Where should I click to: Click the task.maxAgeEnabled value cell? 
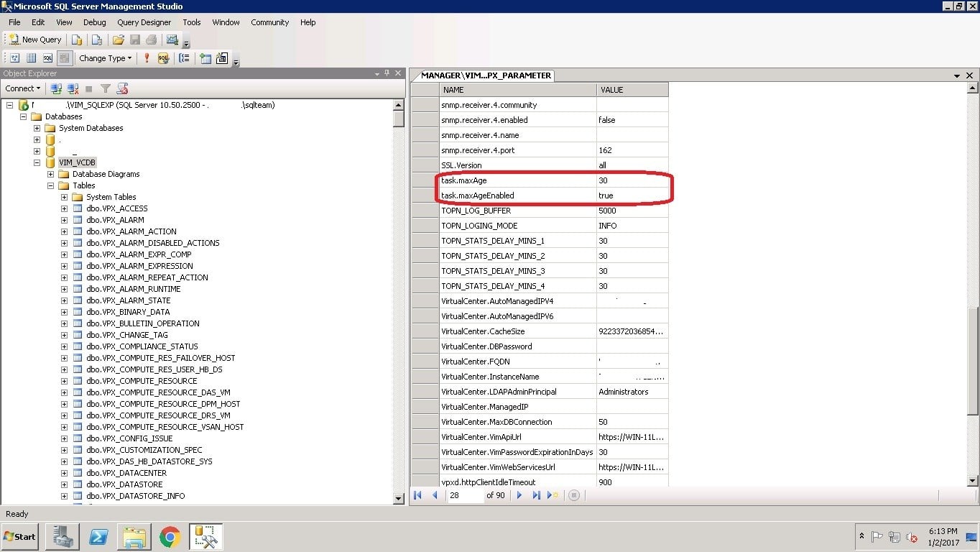632,195
